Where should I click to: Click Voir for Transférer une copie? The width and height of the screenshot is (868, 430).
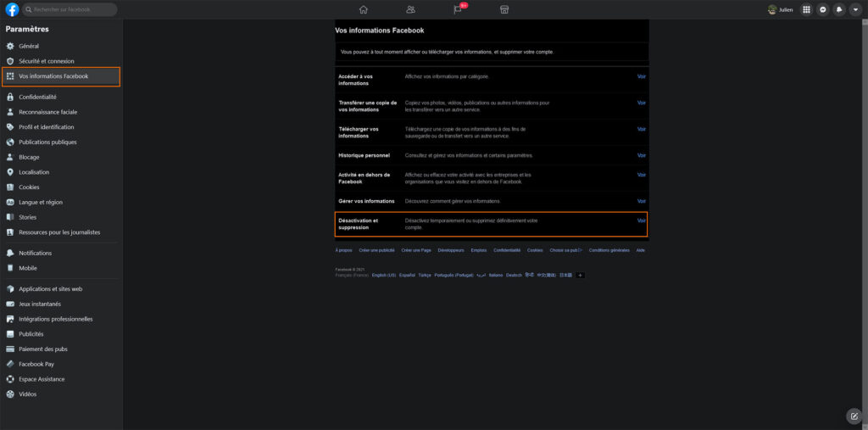click(x=642, y=103)
